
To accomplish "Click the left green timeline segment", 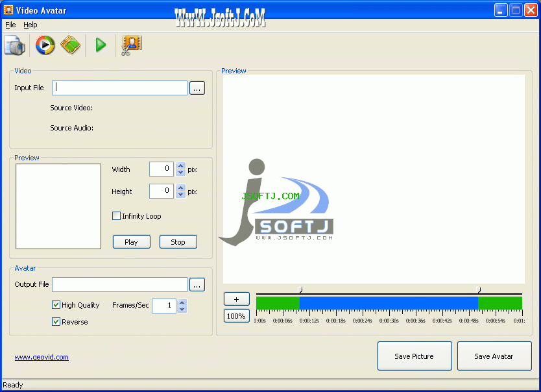I will pos(278,303).
